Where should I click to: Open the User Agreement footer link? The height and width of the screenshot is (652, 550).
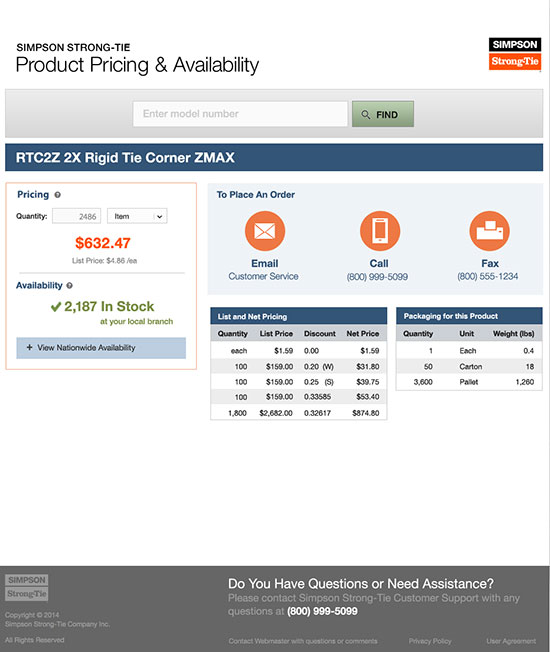coord(511,641)
